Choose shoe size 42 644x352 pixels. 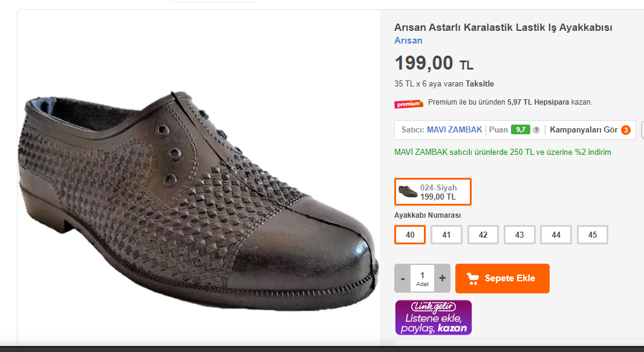pos(483,235)
